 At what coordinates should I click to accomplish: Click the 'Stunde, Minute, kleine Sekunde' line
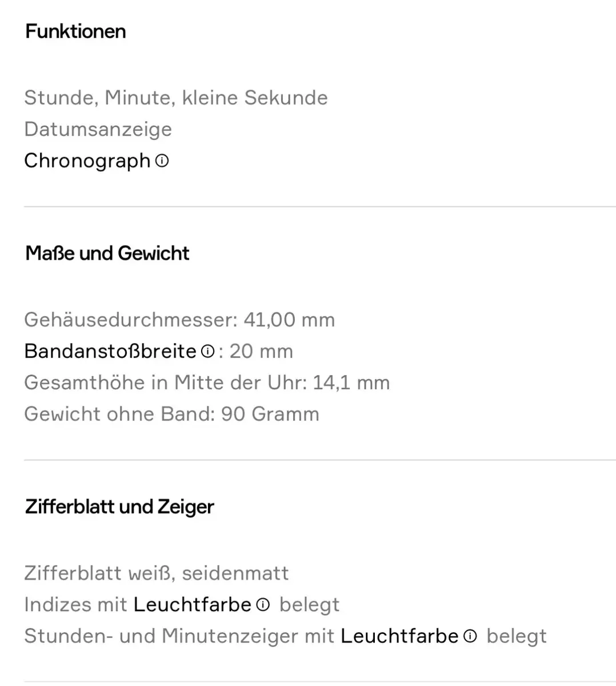176,98
